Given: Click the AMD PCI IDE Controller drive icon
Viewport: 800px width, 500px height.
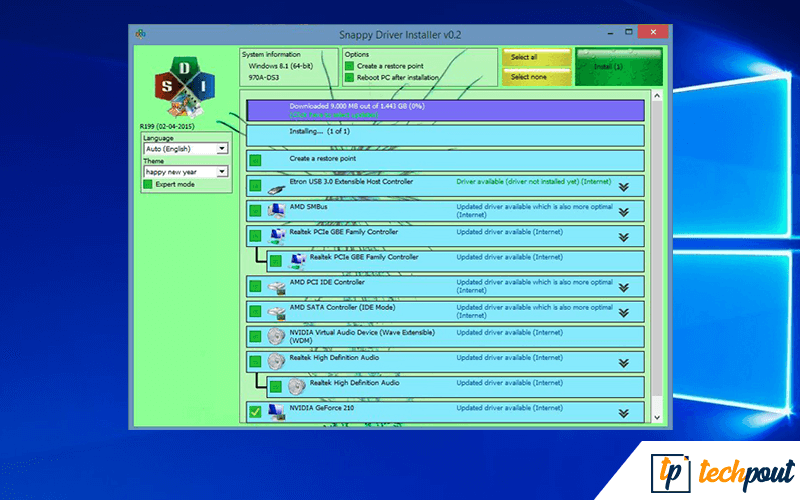Looking at the screenshot, I should point(275,286).
